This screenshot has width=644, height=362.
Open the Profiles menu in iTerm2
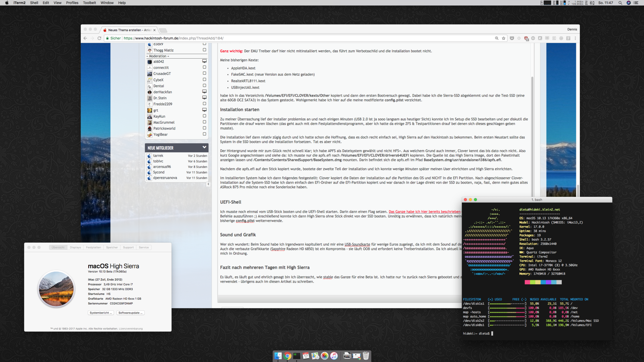[x=72, y=3]
